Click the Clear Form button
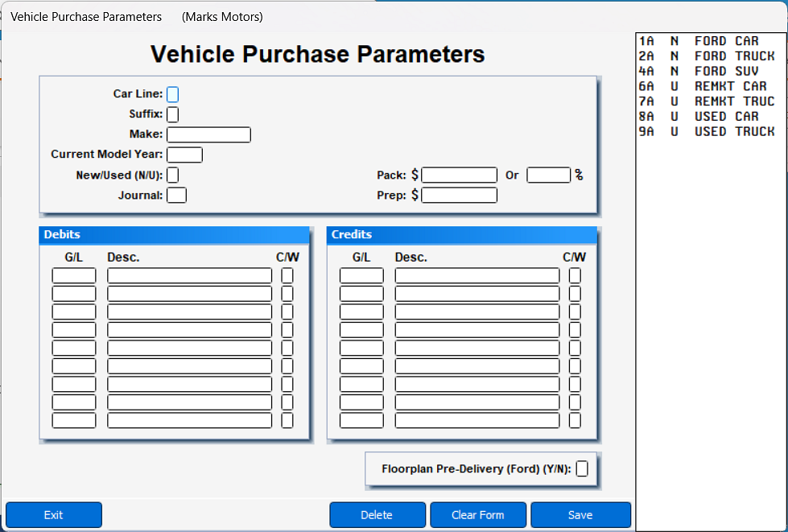 click(478, 515)
